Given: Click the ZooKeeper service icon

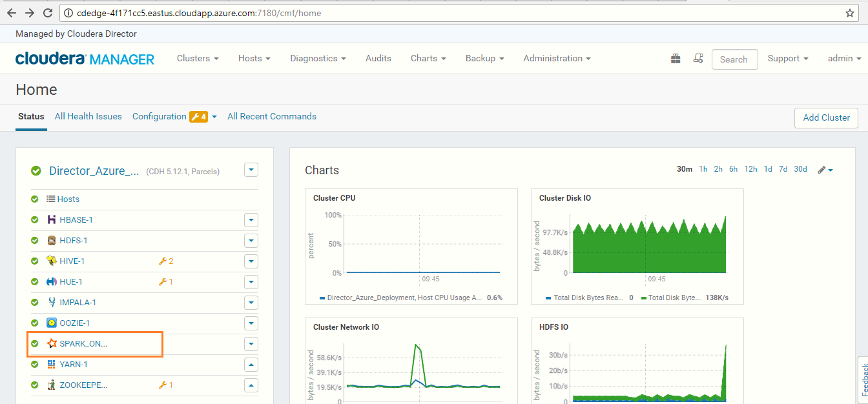Looking at the screenshot, I should [x=52, y=385].
